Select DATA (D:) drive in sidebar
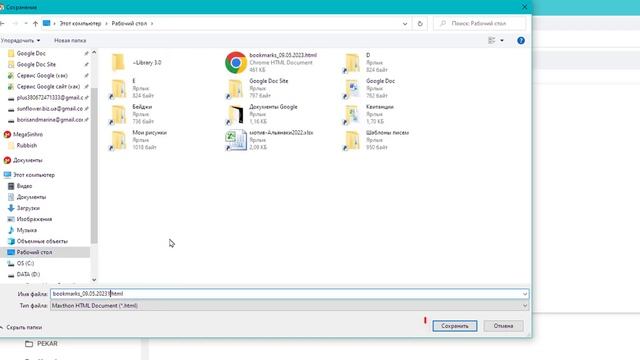This screenshot has width=640, height=360. pyautogui.click(x=28, y=274)
